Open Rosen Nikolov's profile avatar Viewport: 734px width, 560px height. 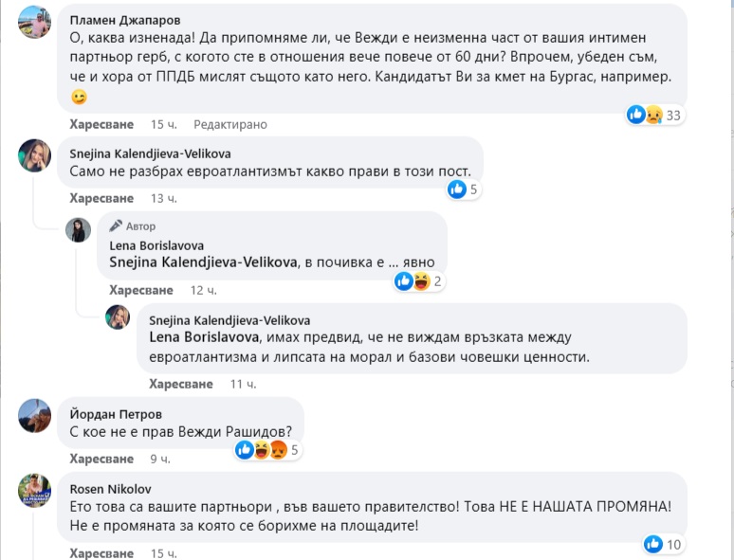35,490
